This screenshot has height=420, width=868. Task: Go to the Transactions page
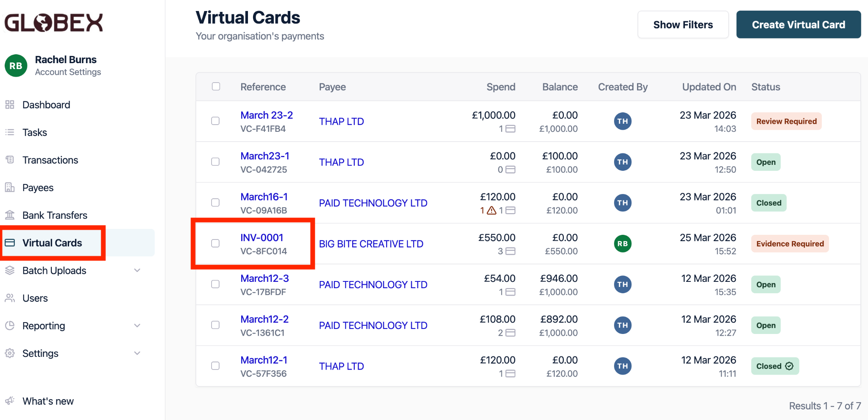click(x=50, y=160)
